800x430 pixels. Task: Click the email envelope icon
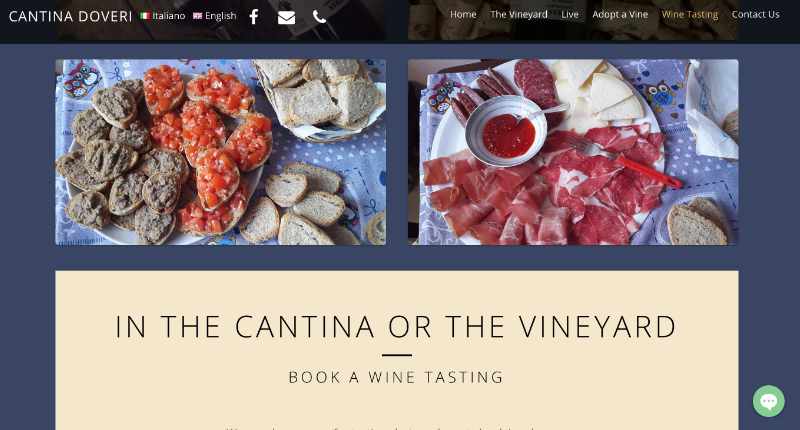coord(286,17)
